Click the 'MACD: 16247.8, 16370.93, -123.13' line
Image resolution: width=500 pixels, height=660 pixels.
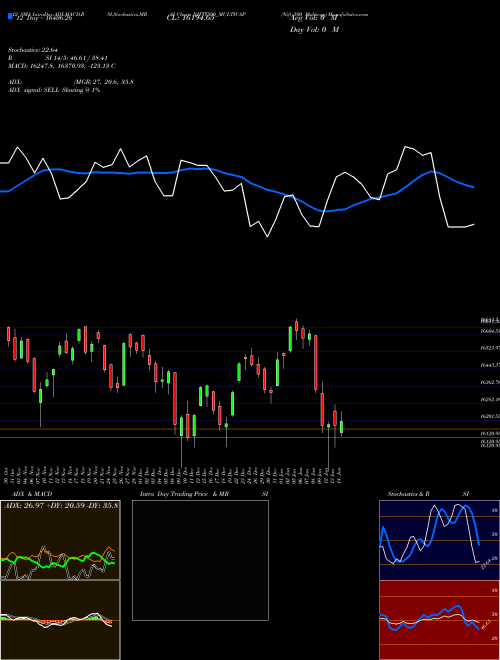tap(61, 66)
